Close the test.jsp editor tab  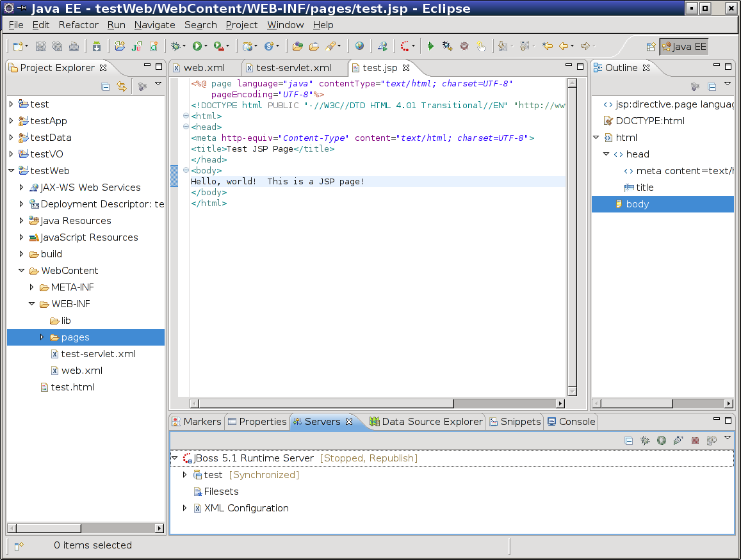pos(406,68)
